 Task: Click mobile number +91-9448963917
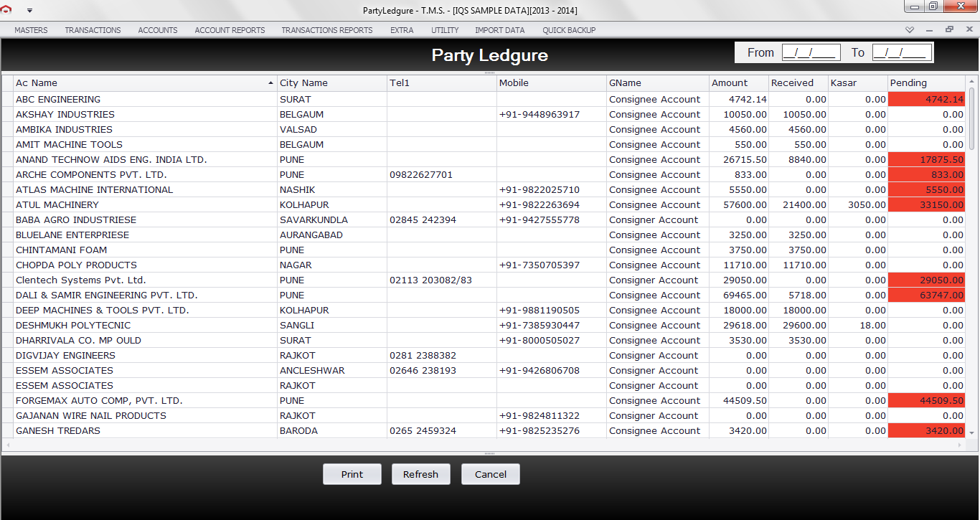[x=540, y=114]
